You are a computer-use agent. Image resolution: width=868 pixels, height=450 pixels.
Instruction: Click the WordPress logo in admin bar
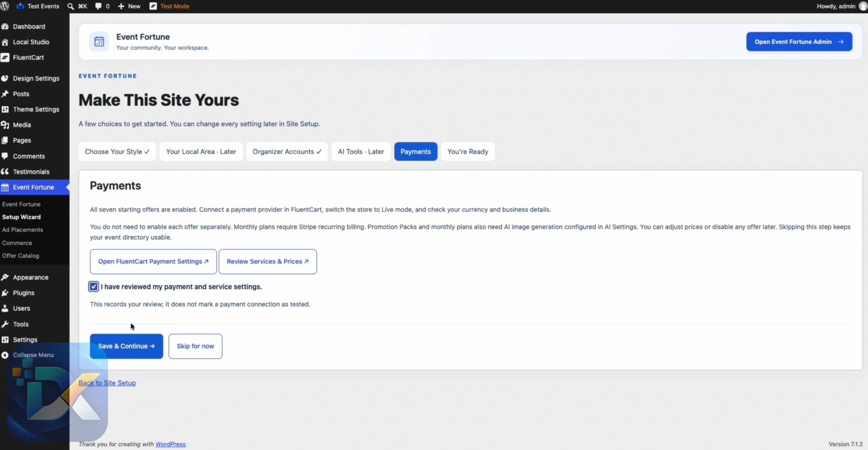pyautogui.click(x=5, y=6)
